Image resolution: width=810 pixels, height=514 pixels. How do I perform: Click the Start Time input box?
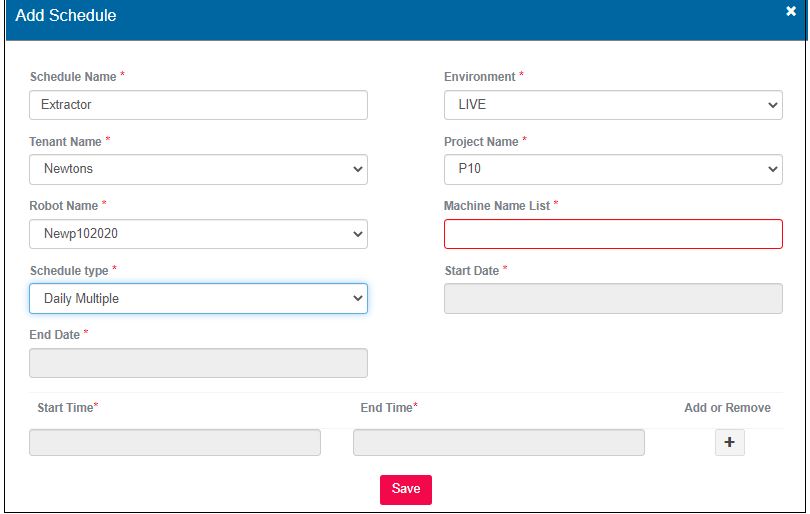point(175,443)
